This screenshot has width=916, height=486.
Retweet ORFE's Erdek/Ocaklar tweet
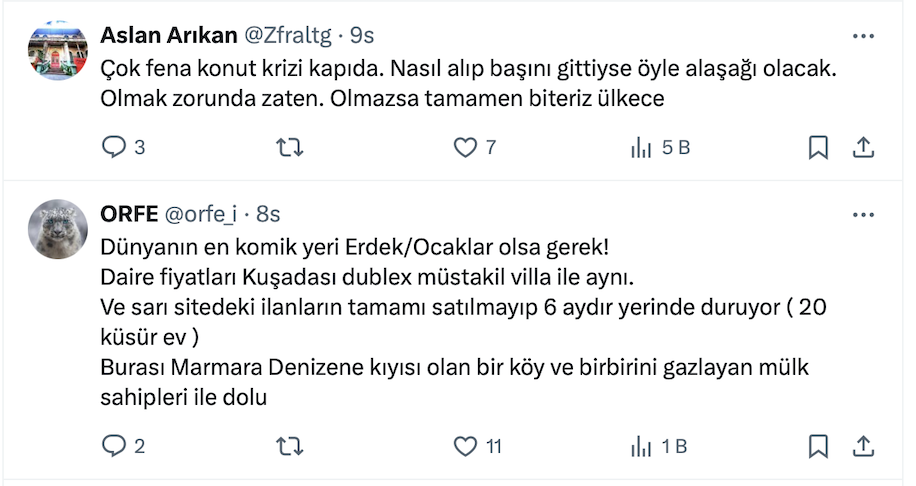click(x=289, y=446)
